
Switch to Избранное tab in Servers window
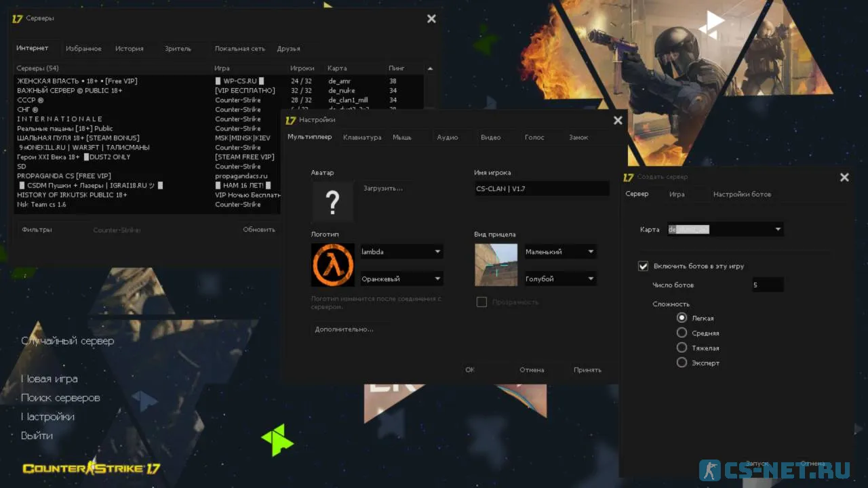pos(83,49)
